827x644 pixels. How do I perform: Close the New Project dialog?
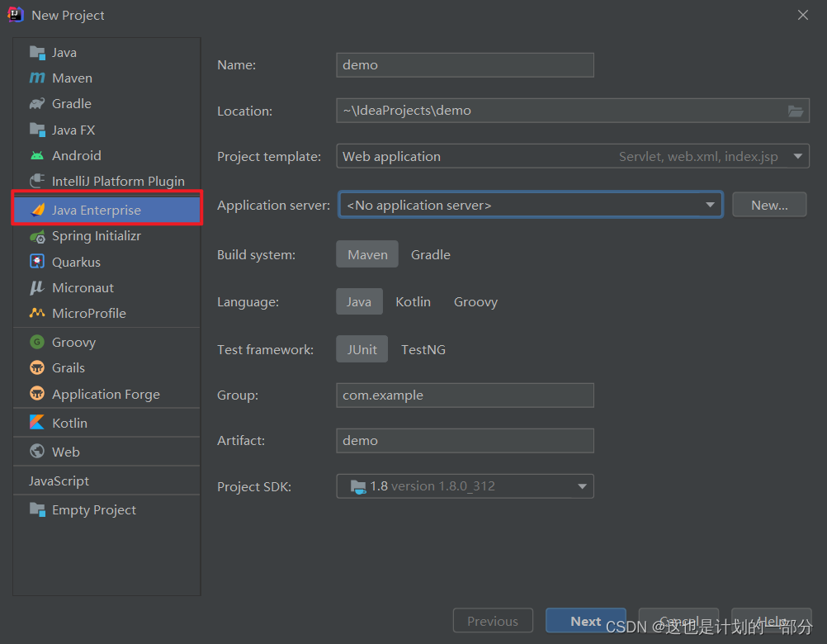(803, 15)
